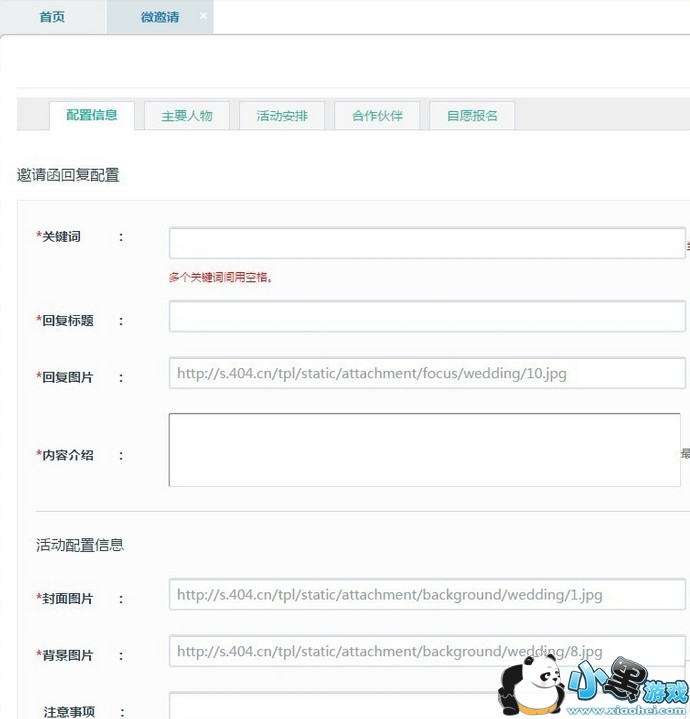Click the 多个关键词间用空格 hint text

point(221,277)
